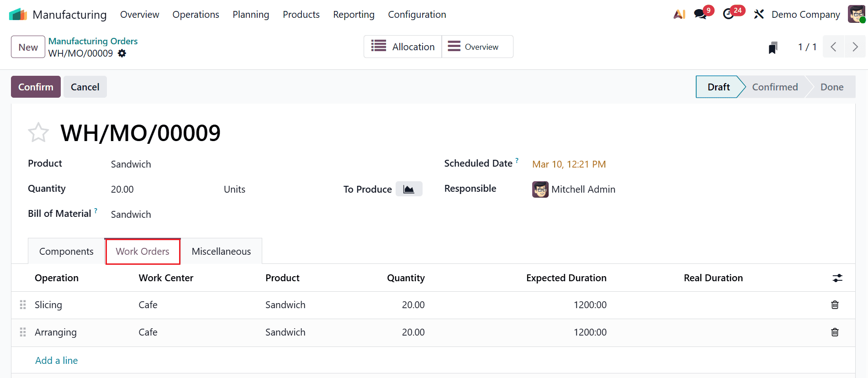Open the user avatar menu
This screenshot has height=378, width=868.
click(857, 14)
